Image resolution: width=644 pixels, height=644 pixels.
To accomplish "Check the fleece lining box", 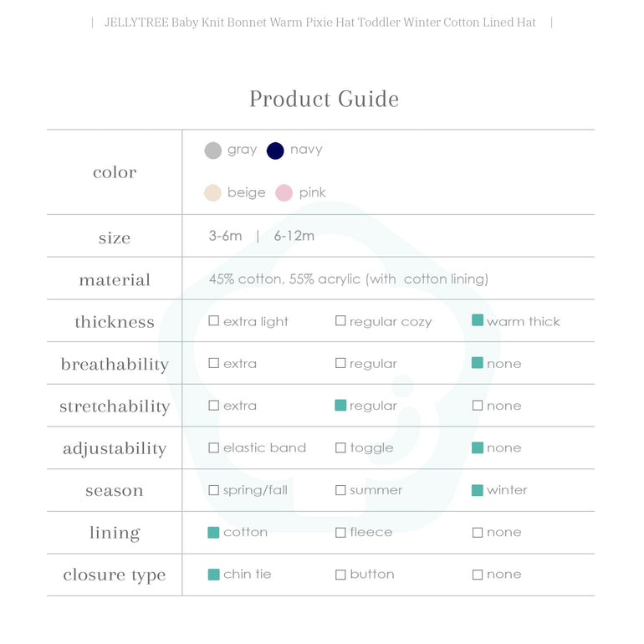I will coord(340,533).
